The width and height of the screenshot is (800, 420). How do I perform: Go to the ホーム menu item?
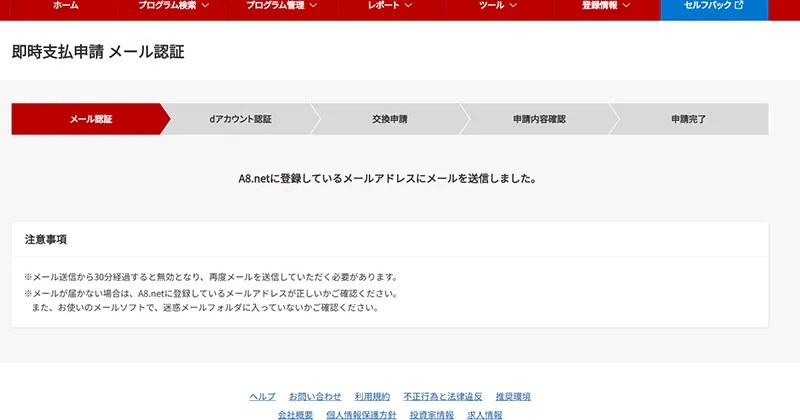pyautogui.click(x=65, y=6)
